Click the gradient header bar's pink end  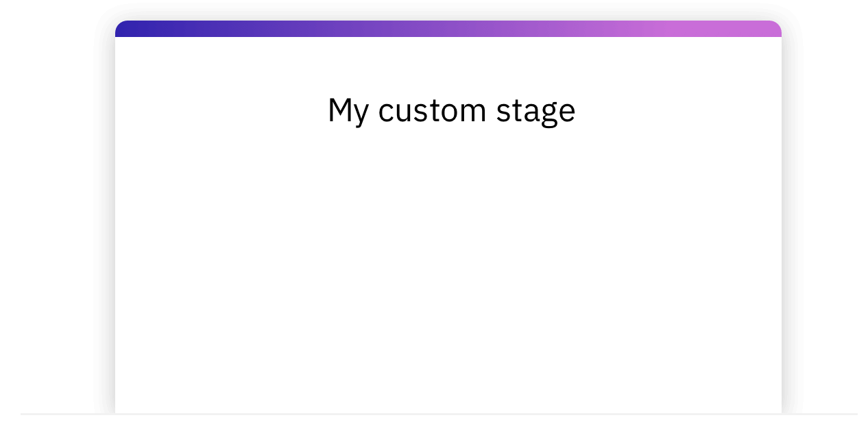[758, 29]
